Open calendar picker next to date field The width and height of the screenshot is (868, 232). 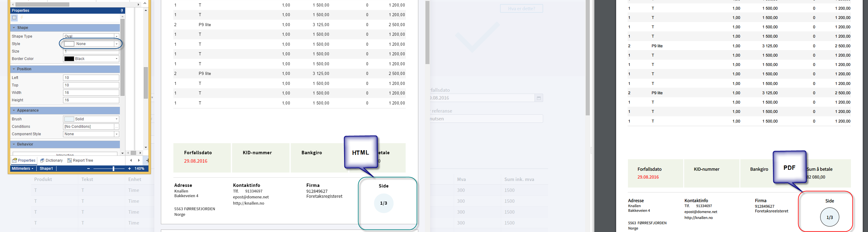pos(539,98)
